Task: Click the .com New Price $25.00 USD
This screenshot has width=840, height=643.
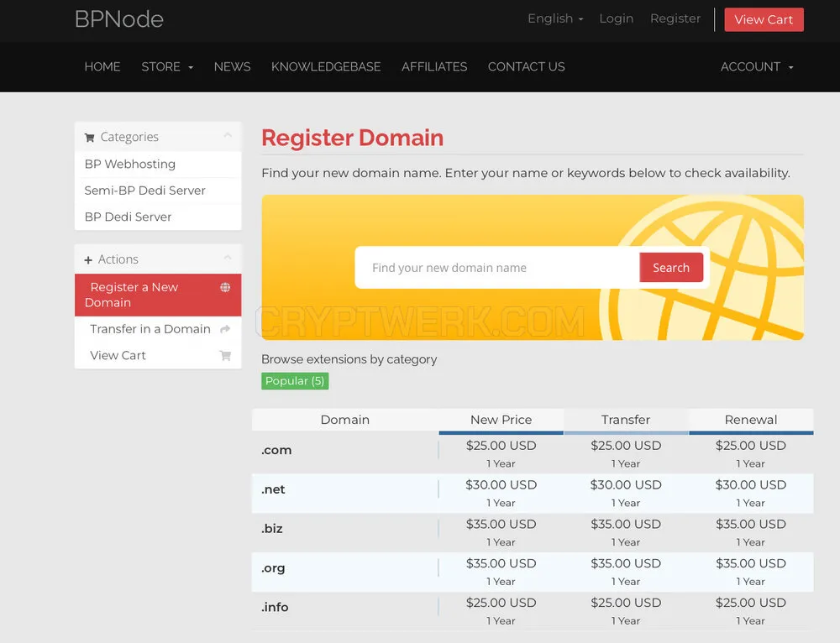Action: coord(501,446)
